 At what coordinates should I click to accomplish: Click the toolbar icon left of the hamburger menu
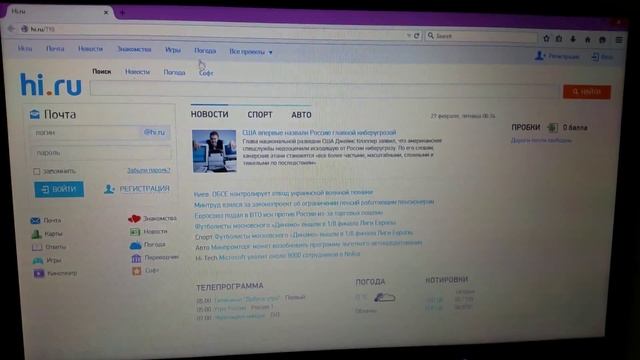[602, 40]
